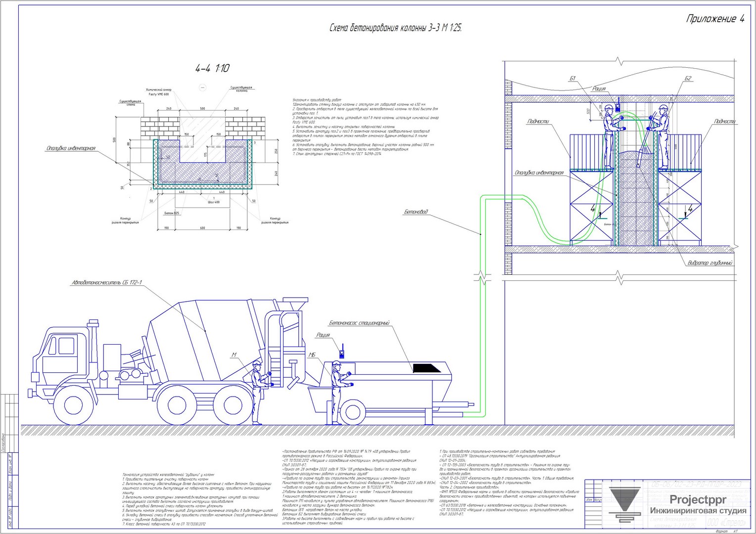The height and width of the screenshot is (534, 756).
Task: Select the 'Химический анкер Fasty VME 600' note
Action: [x=158, y=92]
